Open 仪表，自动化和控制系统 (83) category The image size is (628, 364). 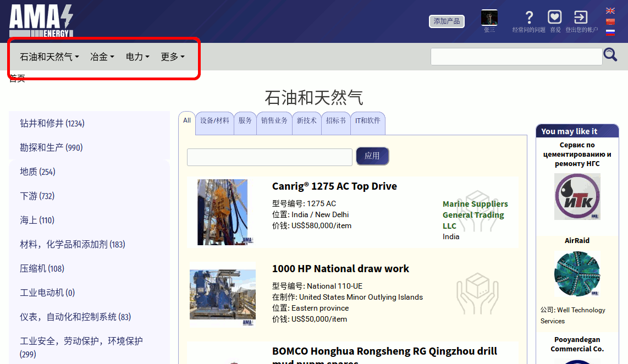click(75, 317)
